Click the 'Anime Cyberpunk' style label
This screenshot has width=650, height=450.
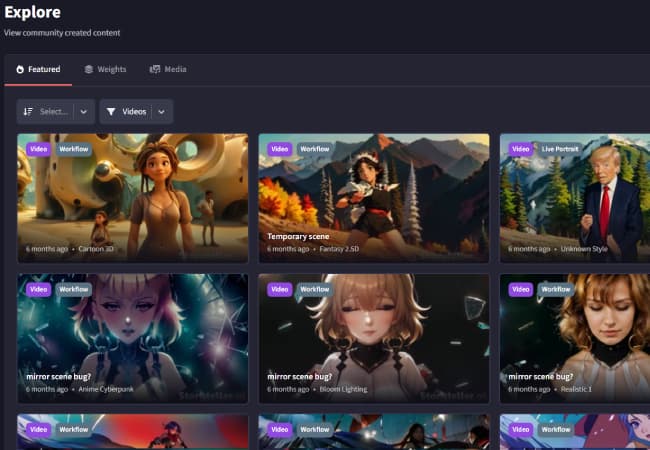106,390
